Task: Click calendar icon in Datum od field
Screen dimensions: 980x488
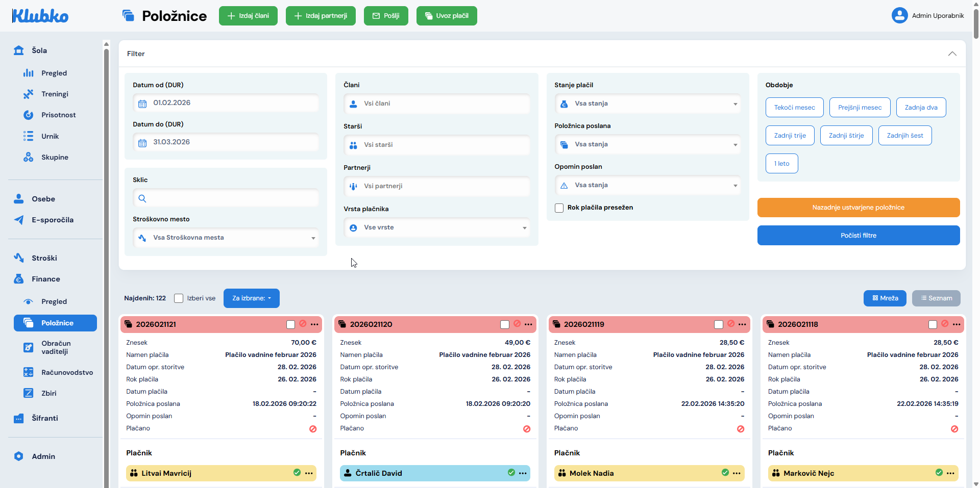Action: pyautogui.click(x=142, y=104)
